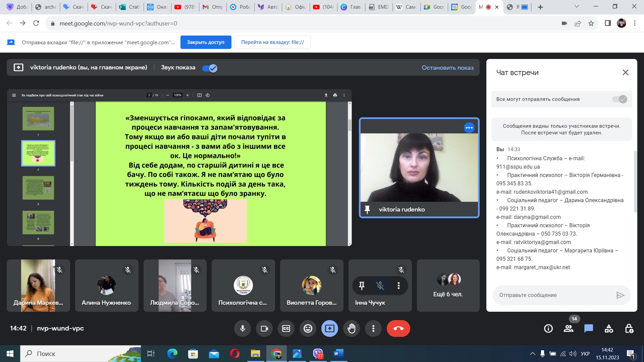644x362 pixels.
Task: Open host controls lock icon
Action: click(629, 328)
